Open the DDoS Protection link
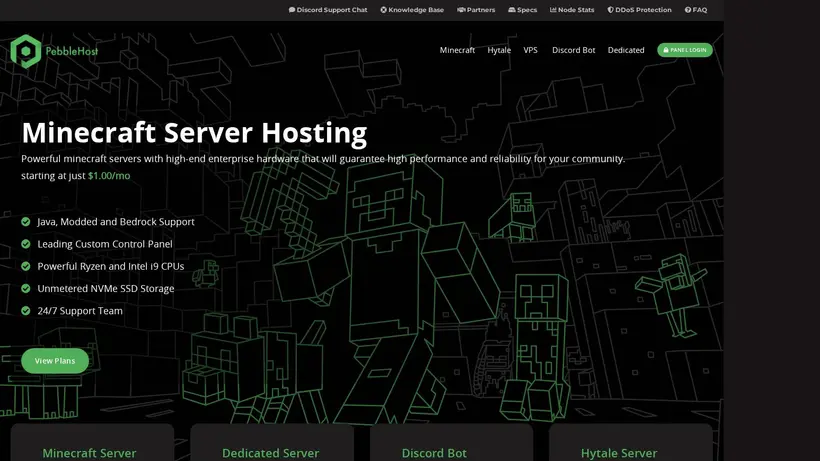The height and width of the screenshot is (461, 820). click(x=643, y=10)
